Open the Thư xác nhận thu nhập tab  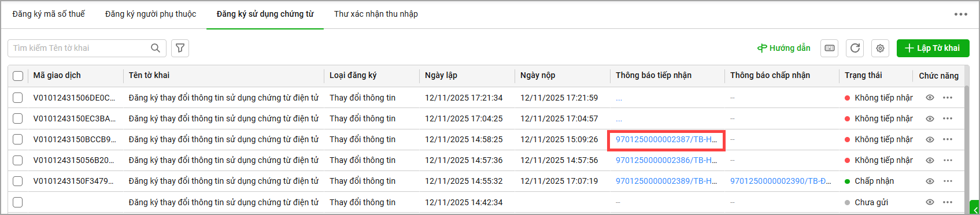(x=376, y=14)
